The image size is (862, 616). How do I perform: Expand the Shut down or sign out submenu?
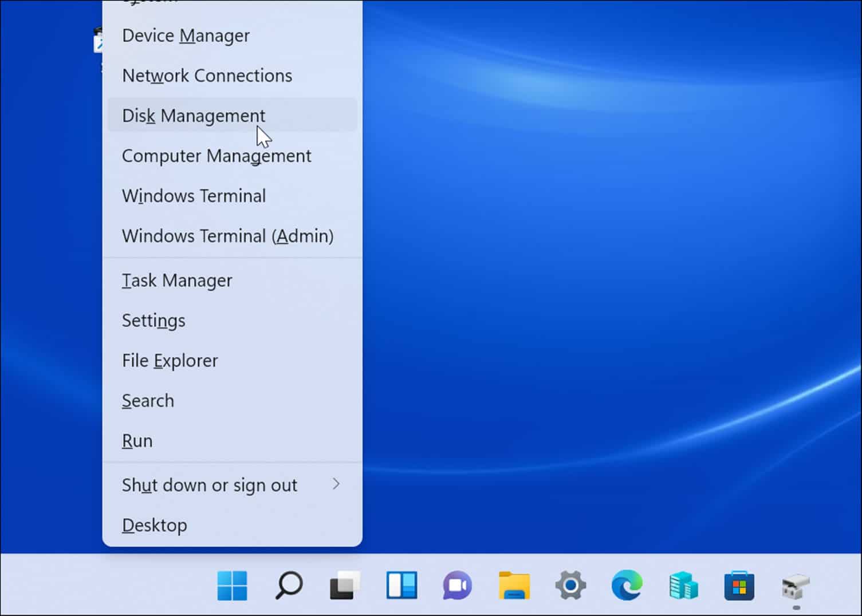pyautogui.click(x=209, y=485)
